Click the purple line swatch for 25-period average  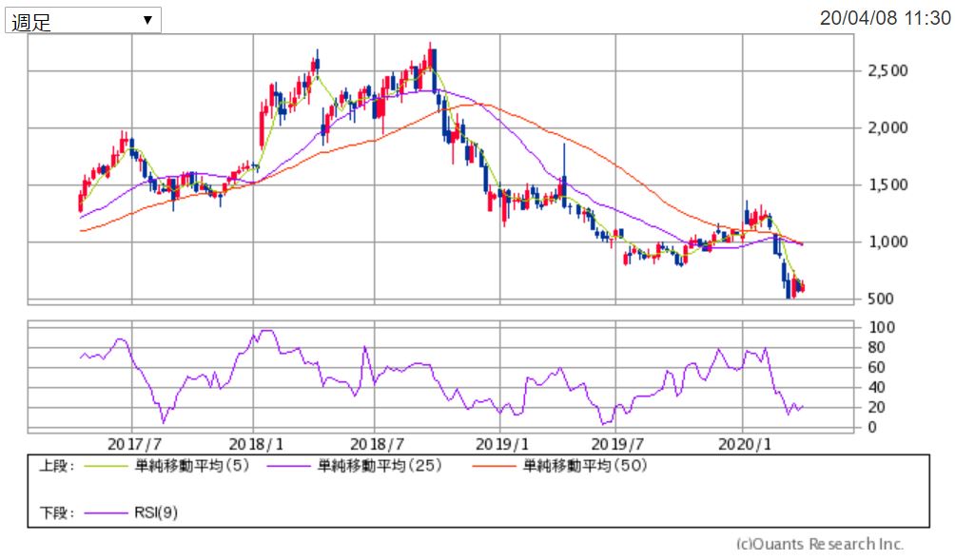(289, 467)
